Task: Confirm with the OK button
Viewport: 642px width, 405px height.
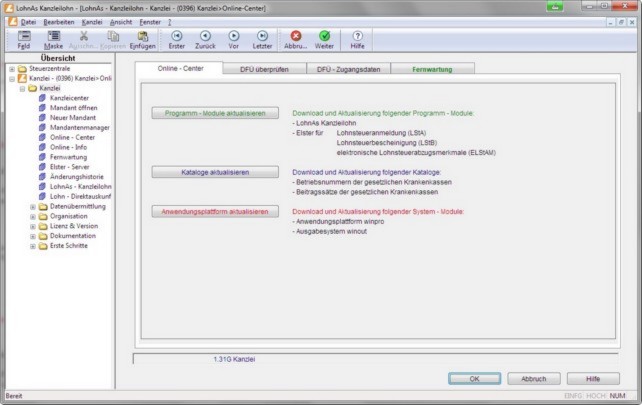Action: point(474,378)
